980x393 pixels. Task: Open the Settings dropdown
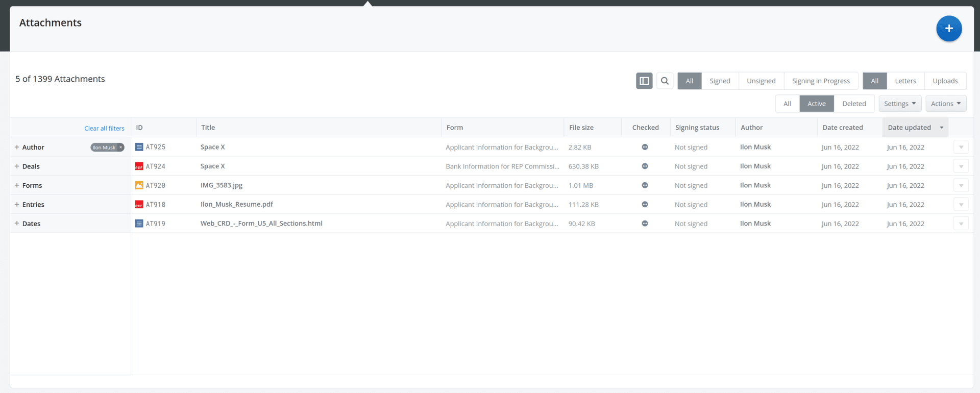pyautogui.click(x=899, y=104)
